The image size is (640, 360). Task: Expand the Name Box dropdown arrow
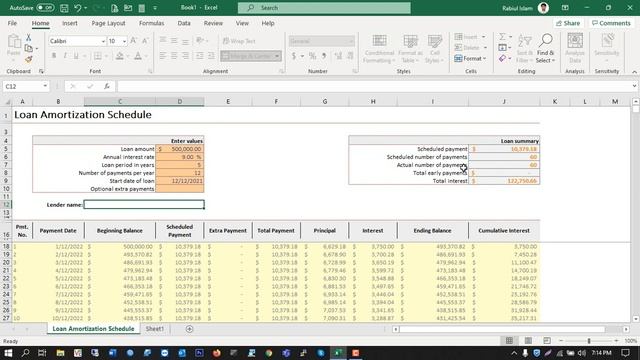(45, 86)
